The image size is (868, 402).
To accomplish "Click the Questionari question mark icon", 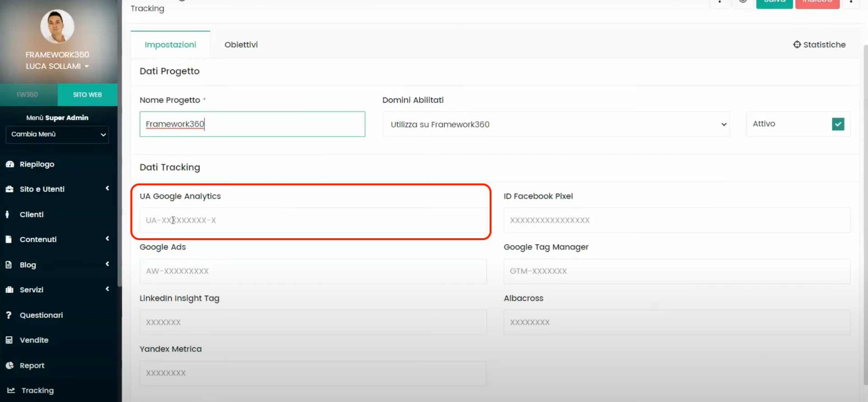I will (9, 315).
